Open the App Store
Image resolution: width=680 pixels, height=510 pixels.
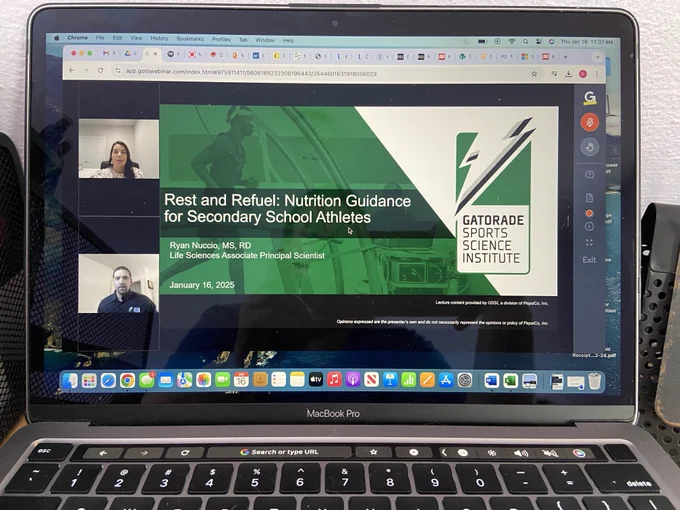pos(446,380)
